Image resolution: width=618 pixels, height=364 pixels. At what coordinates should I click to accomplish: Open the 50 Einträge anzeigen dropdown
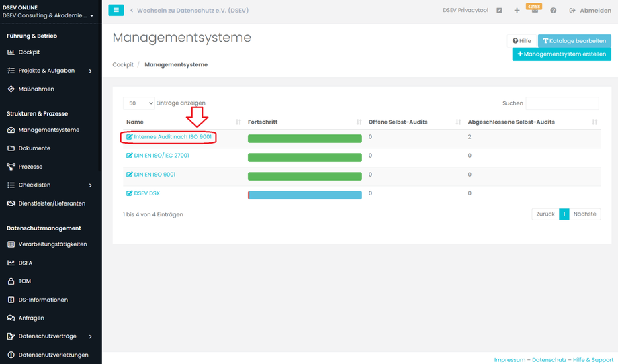tap(139, 103)
